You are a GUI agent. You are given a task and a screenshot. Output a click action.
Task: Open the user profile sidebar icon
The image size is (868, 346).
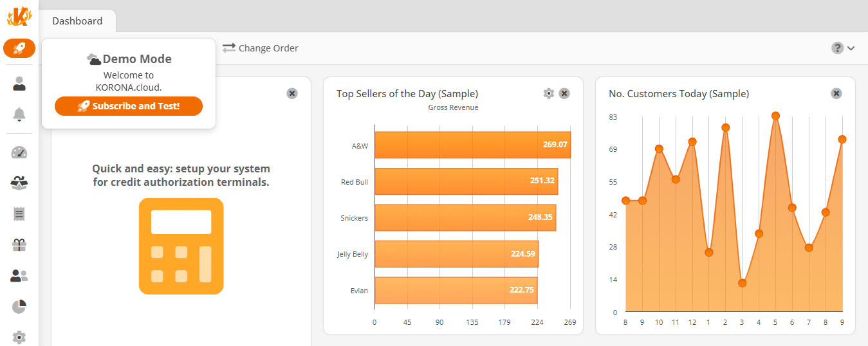coord(19,84)
